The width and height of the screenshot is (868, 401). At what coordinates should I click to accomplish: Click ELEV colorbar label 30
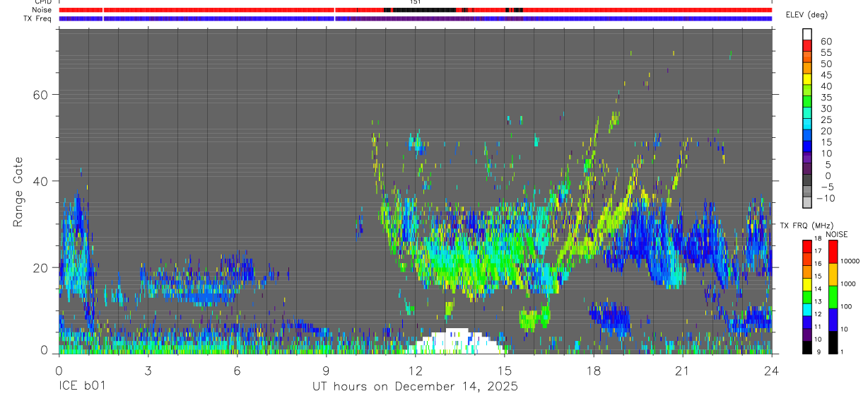(826, 109)
